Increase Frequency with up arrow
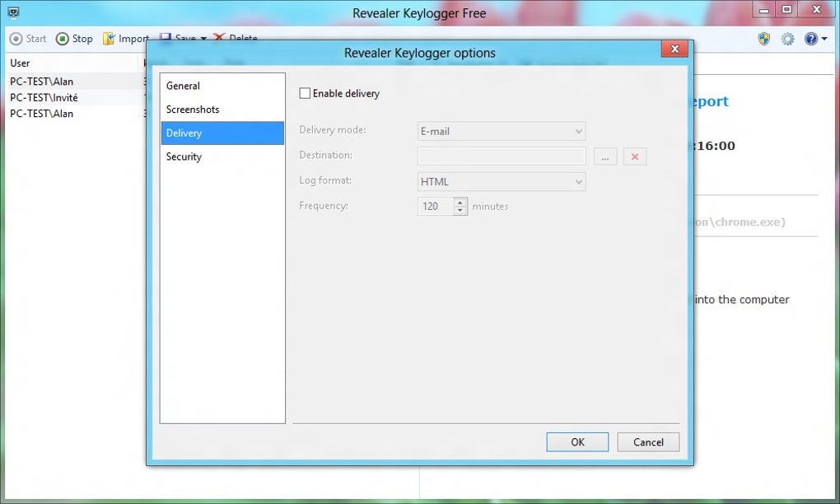 (x=460, y=203)
